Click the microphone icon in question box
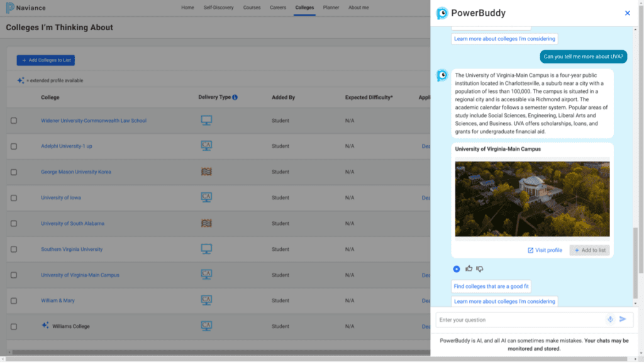 (x=610, y=320)
